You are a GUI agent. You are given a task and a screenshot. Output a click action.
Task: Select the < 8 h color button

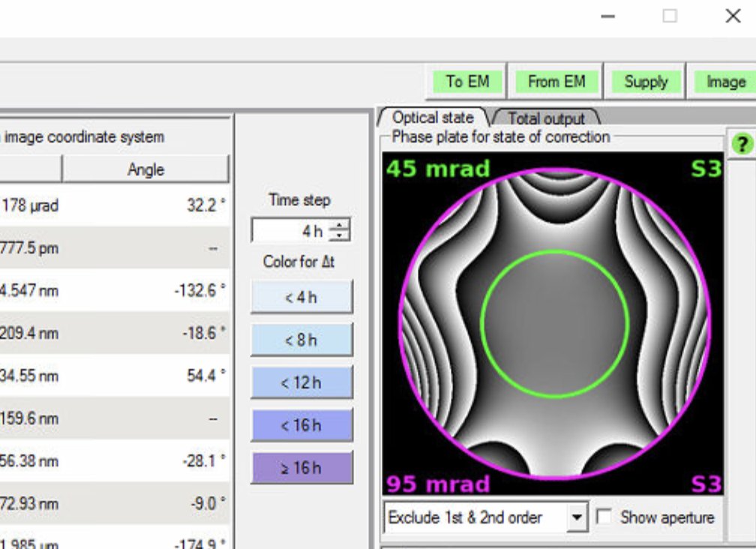(301, 339)
